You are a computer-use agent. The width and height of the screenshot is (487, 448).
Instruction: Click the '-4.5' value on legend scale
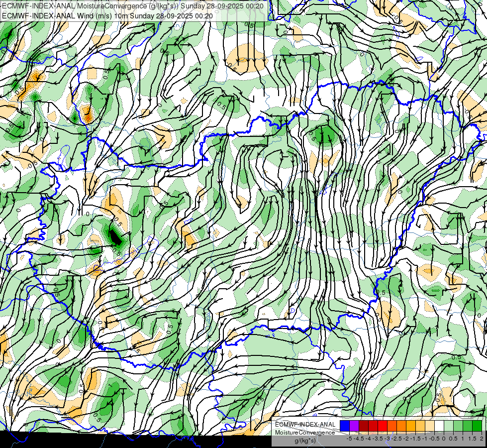pos(359,439)
